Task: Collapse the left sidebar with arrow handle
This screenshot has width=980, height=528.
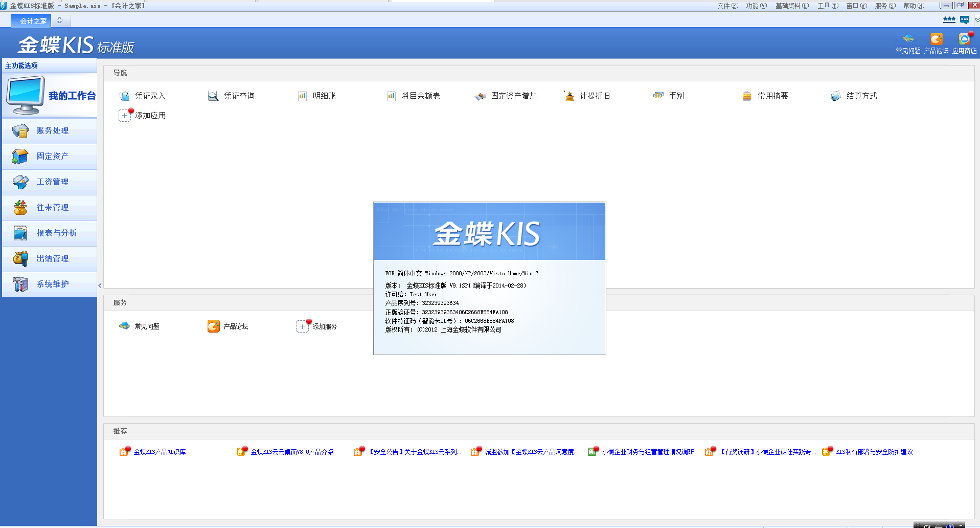Action: point(100,285)
